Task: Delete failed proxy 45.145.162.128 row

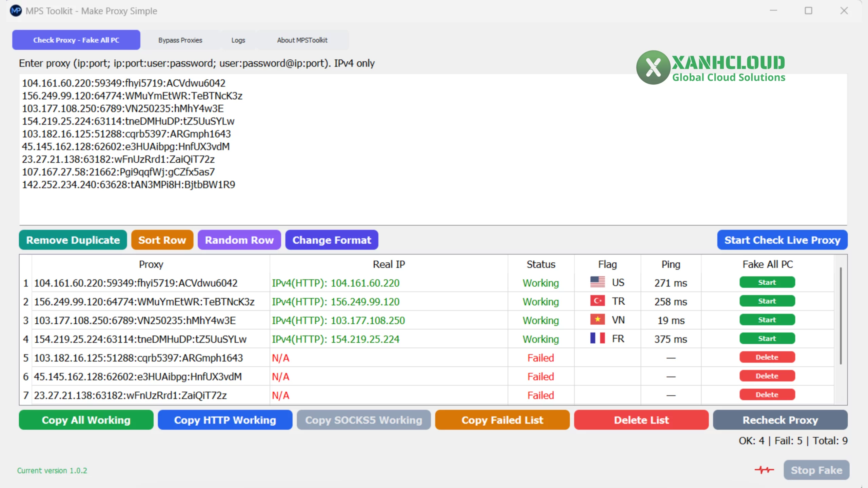Action: coord(767,376)
